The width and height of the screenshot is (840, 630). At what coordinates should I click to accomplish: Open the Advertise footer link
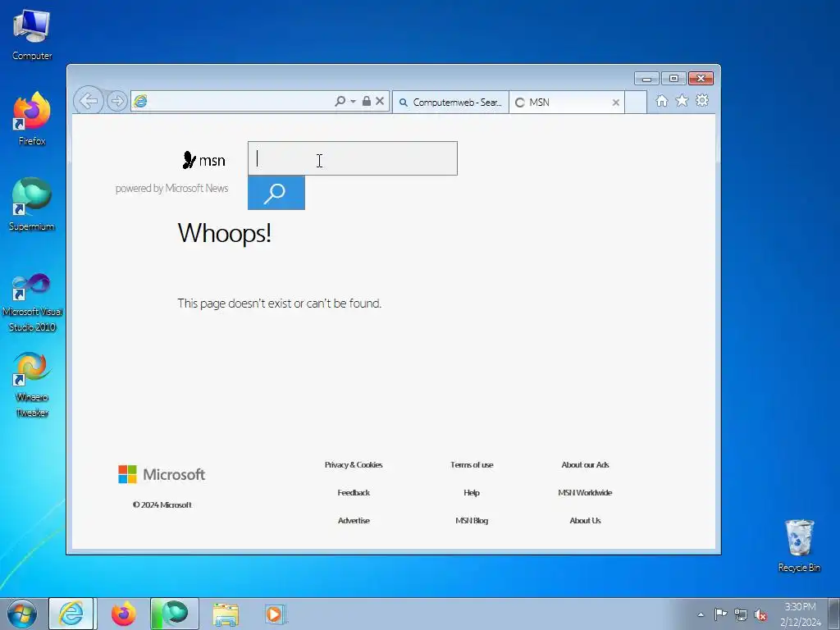pos(354,520)
